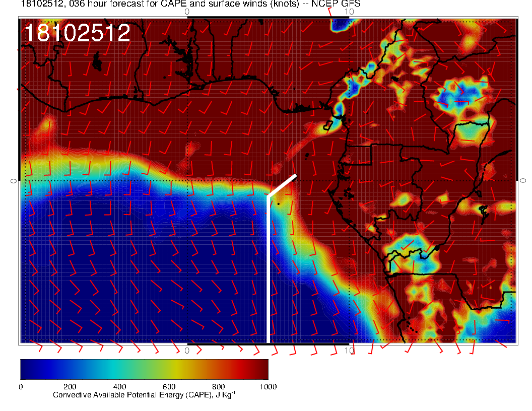Click the 400 tick label under the colorbar
The image size is (532, 411).
tap(119, 387)
